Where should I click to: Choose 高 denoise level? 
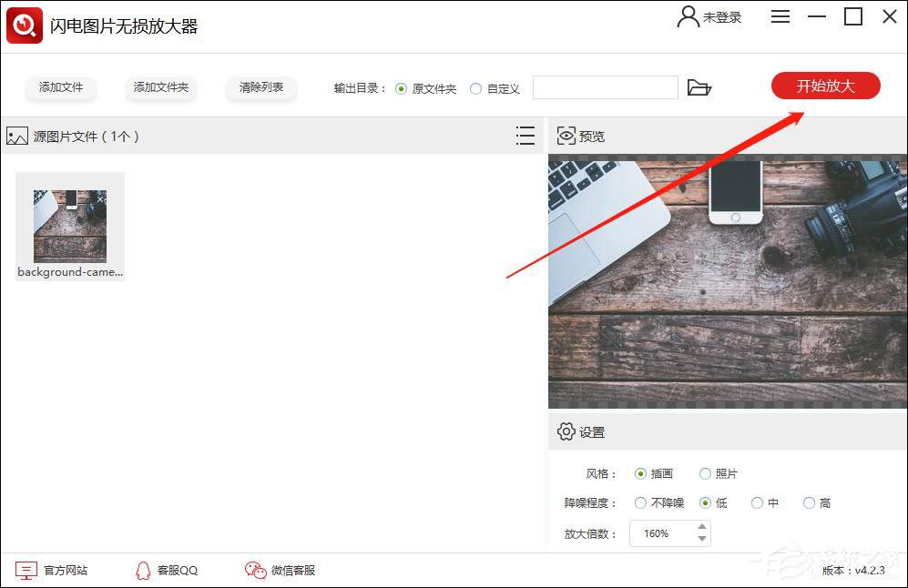(809, 502)
